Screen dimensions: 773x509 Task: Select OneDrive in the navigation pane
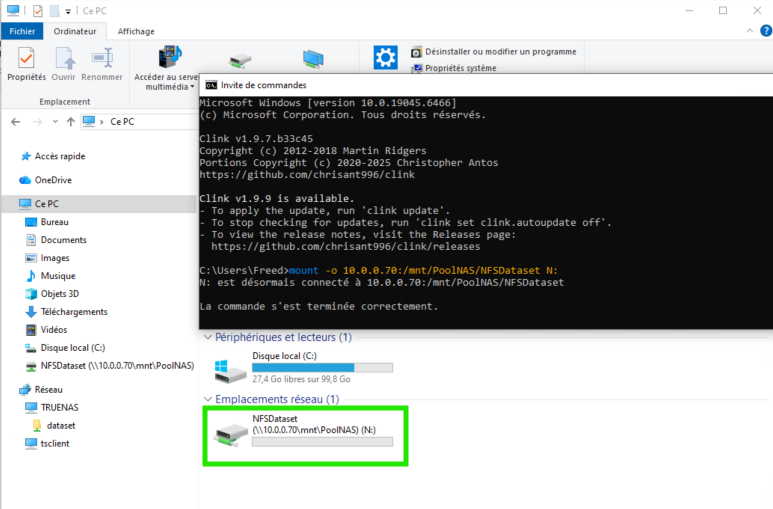[x=53, y=180]
